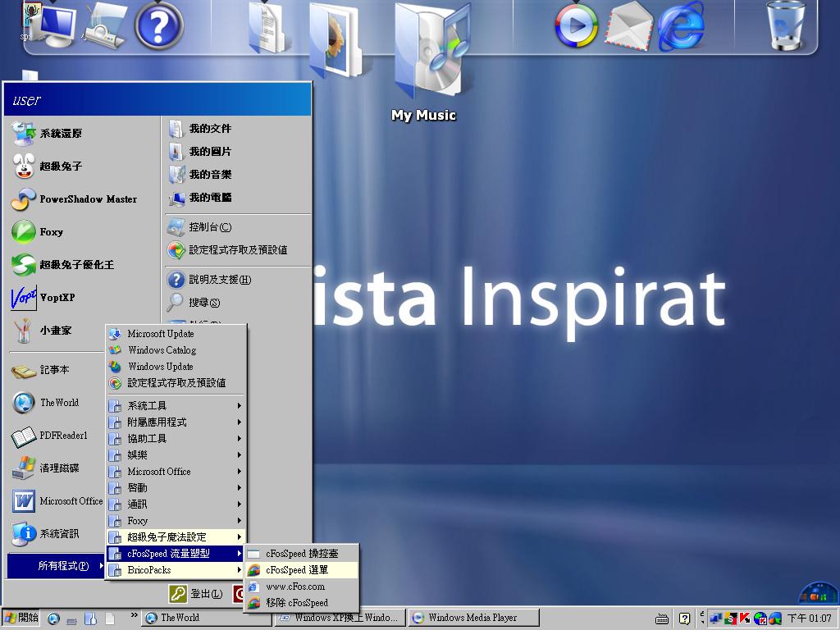This screenshot has height=630, width=840.
Task: Click the blue question mark help icon
Action: tap(158, 26)
